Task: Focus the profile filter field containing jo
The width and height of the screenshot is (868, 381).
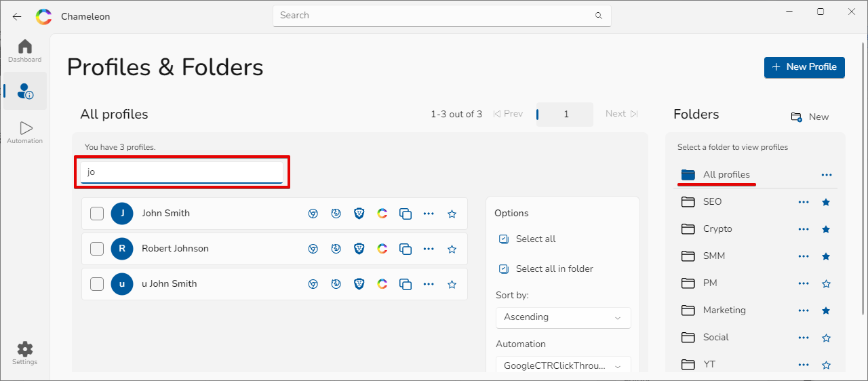Action: tap(182, 172)
